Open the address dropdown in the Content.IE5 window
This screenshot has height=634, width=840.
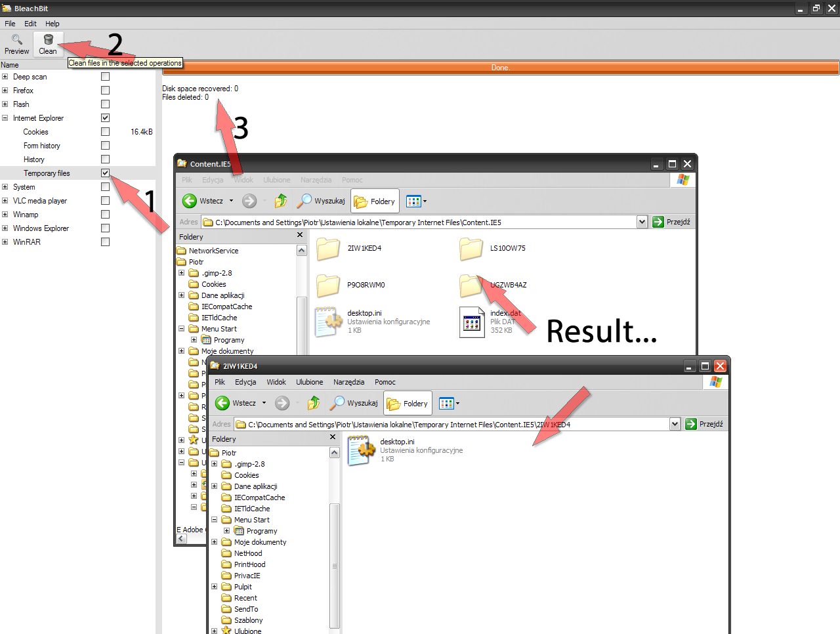tap(642, 222)
